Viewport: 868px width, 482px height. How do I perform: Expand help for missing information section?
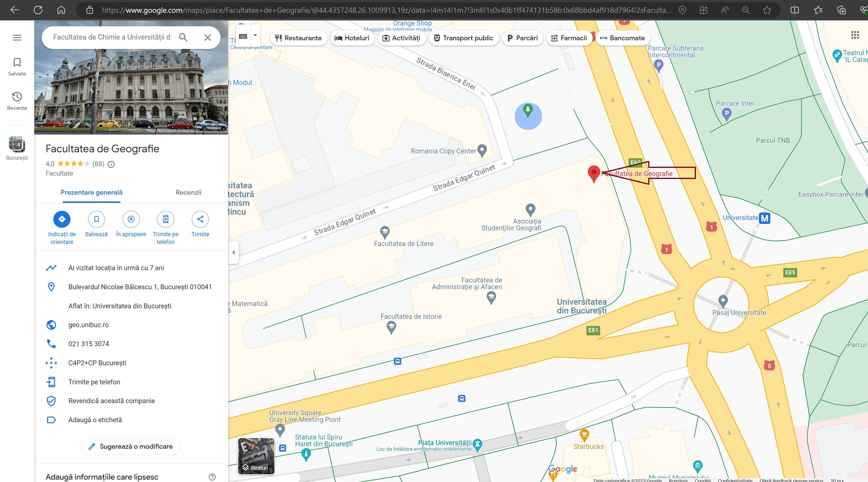(x=212, y=477)
